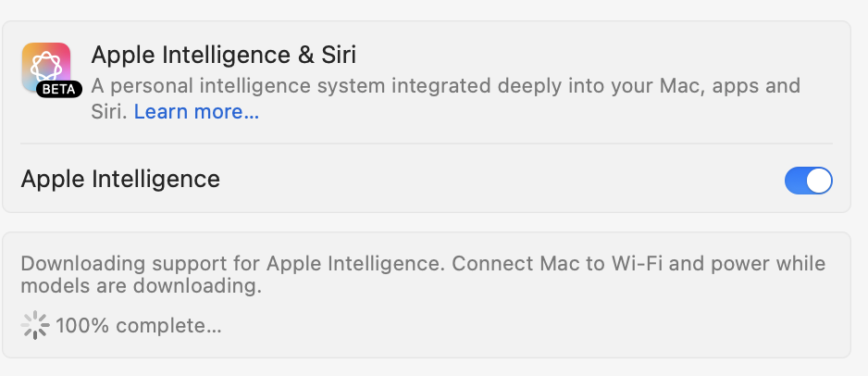Click the 100% complete… status text

[139, 326]
